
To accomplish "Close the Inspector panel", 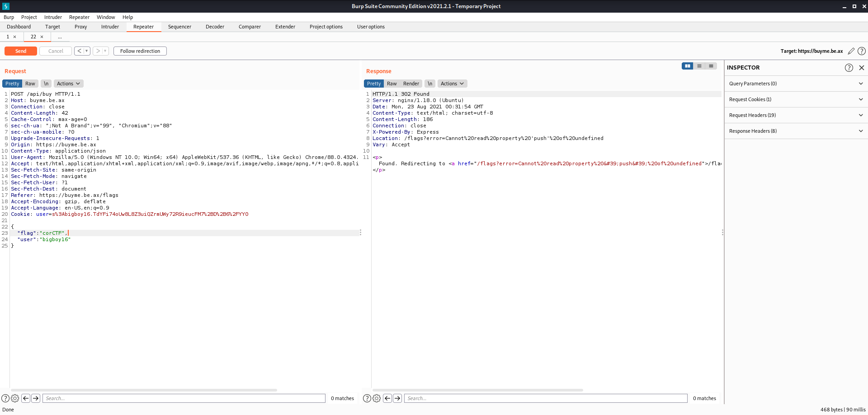I will (862, 68).
